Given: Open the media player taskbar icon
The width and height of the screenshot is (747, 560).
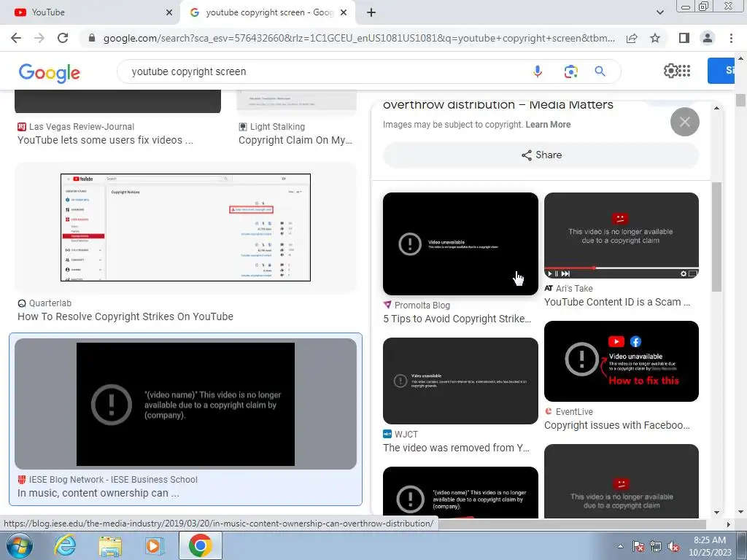Looking at the screenshot, I should coord(155,545).
